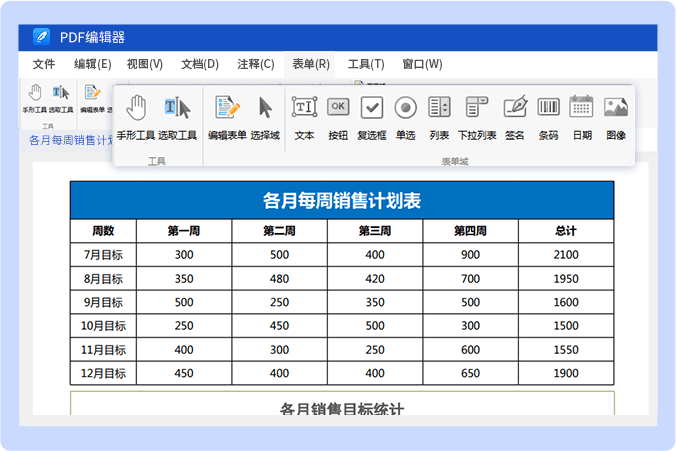Open the 注释(C) menu

256,64
